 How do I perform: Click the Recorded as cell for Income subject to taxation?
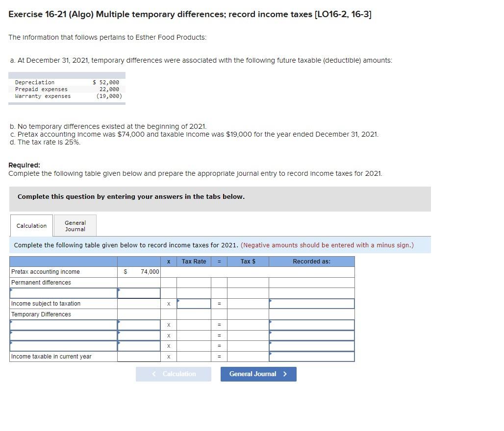point(311,304)
